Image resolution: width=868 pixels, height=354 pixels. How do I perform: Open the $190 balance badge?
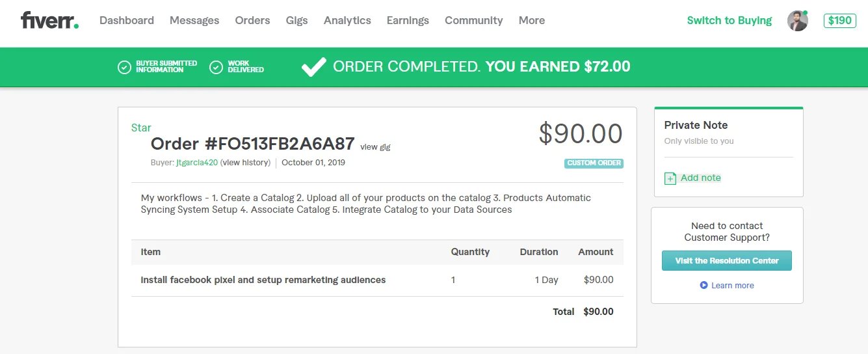coord(840,20)
